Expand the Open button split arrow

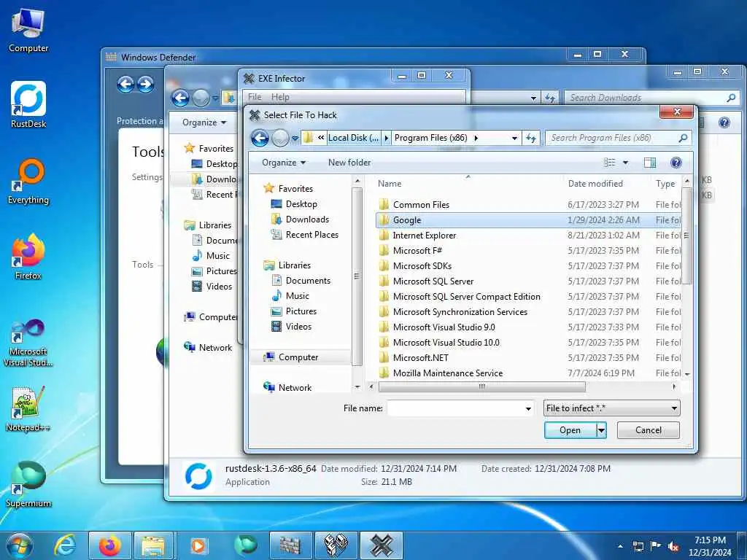(x=602, y=430)
